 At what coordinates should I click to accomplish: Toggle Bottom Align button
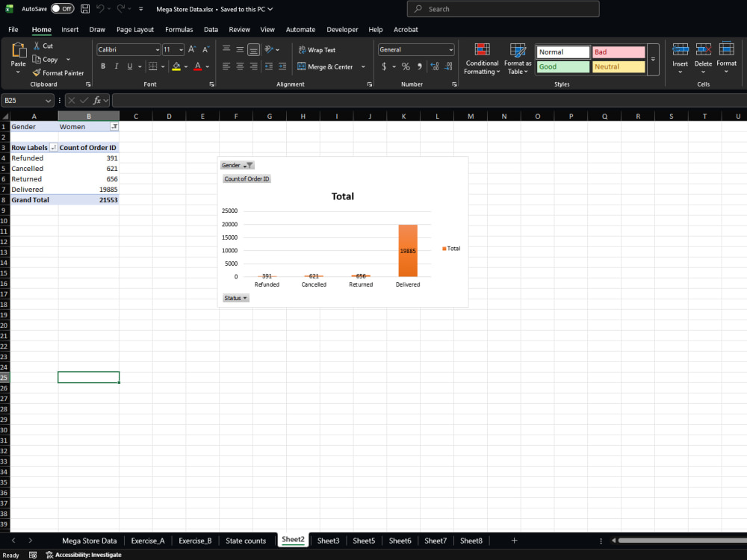[253, 49]
